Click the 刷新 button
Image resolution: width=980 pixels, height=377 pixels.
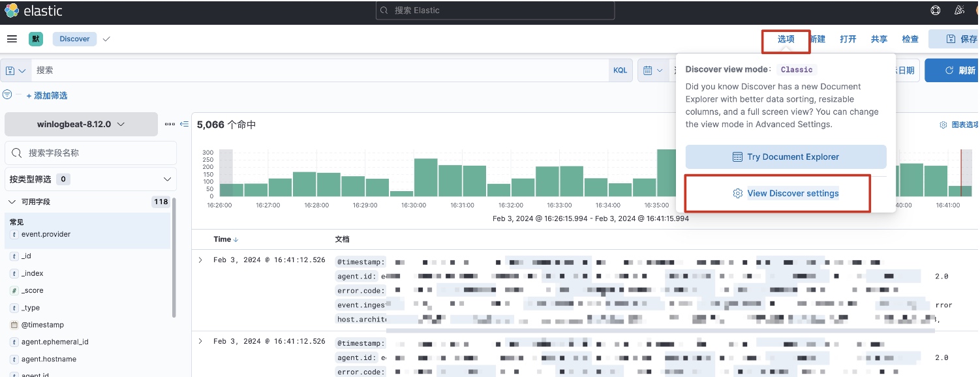click(x=952, y=70)
